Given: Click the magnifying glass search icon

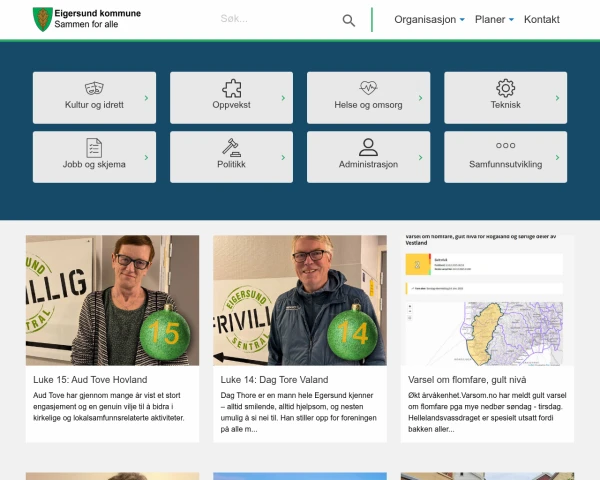Looking at the screenshot, I should 349,20.
